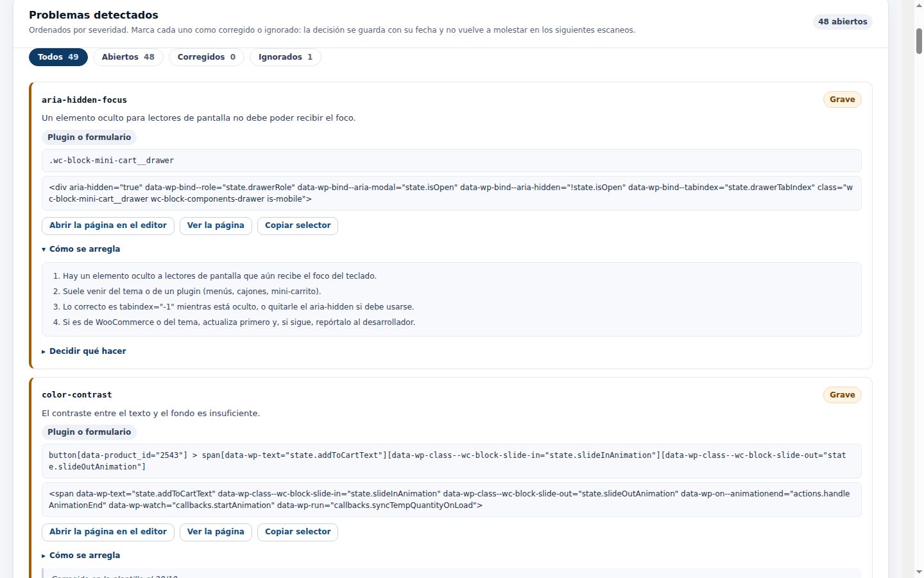Click Ver la página for color-contrast
This screenshot has height=578, width=924.
[x=216, y=532]
